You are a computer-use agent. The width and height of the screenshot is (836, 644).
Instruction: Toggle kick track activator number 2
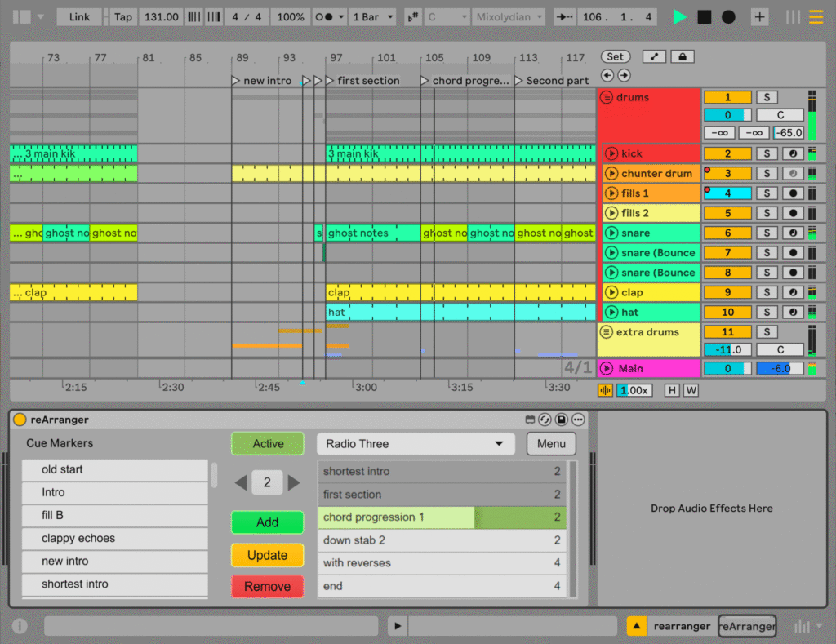coord(727,153)
